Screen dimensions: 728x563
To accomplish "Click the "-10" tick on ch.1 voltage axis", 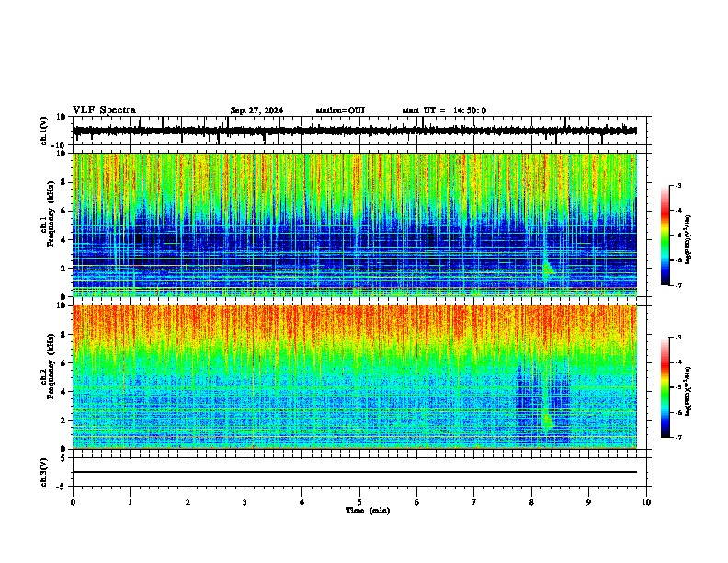I will click(60, 145).
